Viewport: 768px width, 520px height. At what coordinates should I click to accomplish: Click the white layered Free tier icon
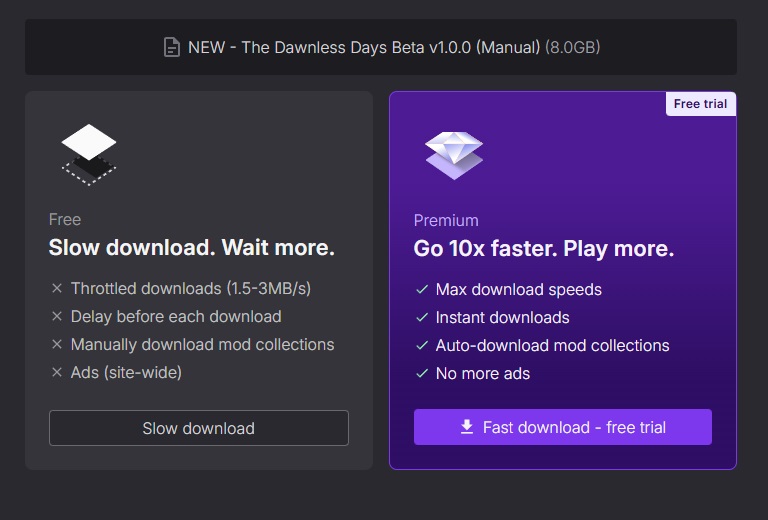pos(89,154)
